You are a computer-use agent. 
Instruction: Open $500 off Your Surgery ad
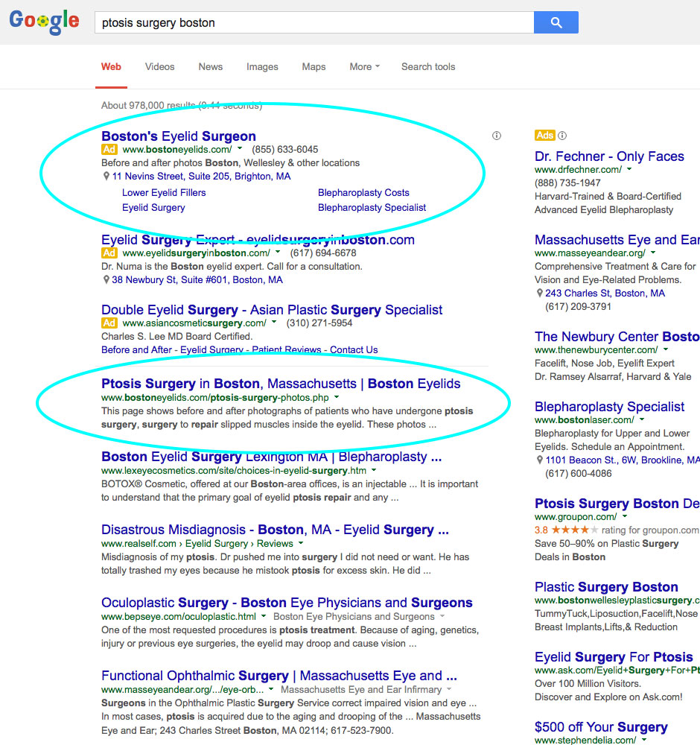point(601,727)
